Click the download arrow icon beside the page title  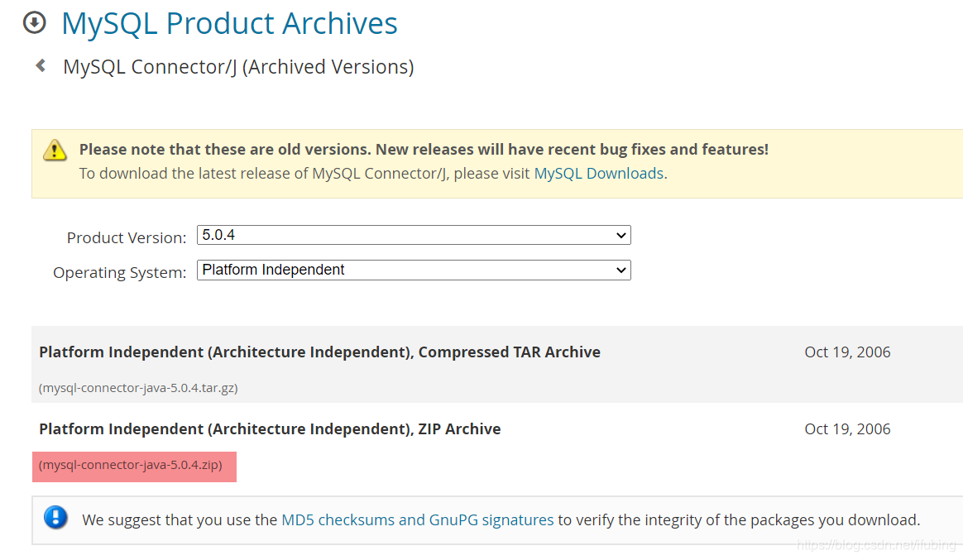(x=33, y=23)
